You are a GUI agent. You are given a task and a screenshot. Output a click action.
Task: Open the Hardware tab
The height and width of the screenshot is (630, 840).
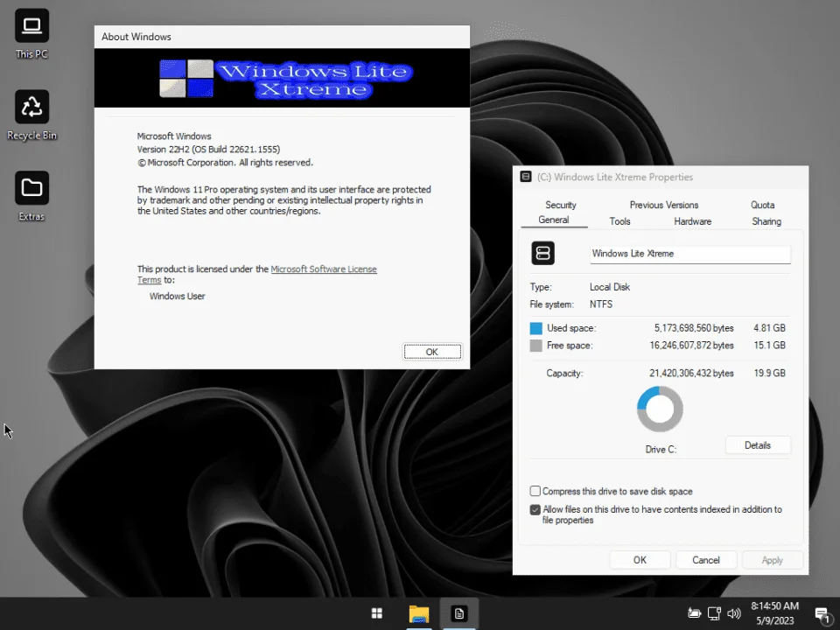point(693,221)
